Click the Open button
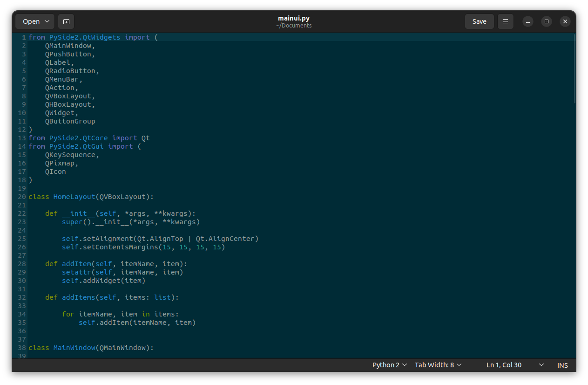 [30, 21]
